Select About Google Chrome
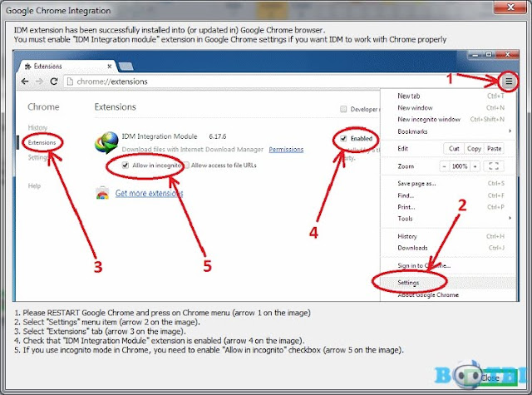The height and width of the screenshot is (395, 532). coord(448,295)
